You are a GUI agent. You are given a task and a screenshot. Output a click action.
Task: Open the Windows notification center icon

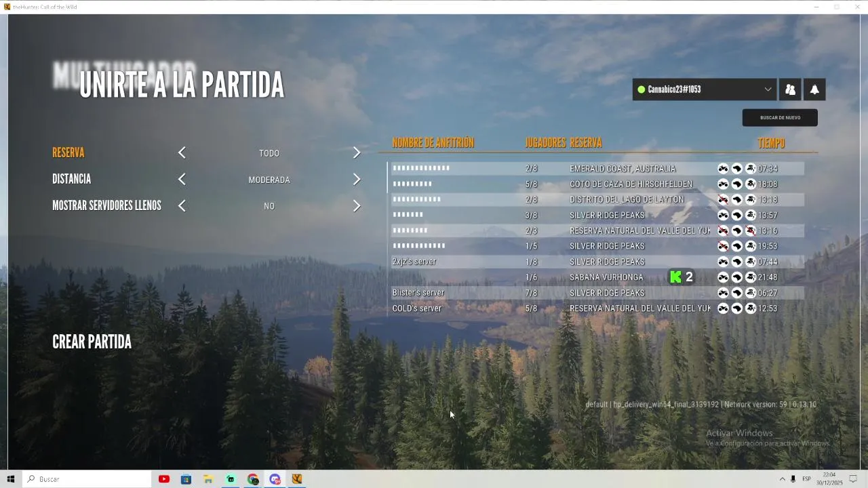click(x=854, y=479)
